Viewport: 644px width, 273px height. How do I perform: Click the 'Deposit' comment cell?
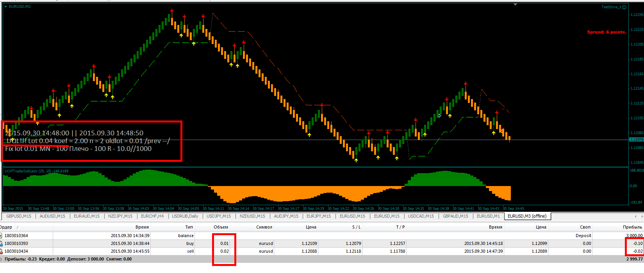tap(583, 236)
